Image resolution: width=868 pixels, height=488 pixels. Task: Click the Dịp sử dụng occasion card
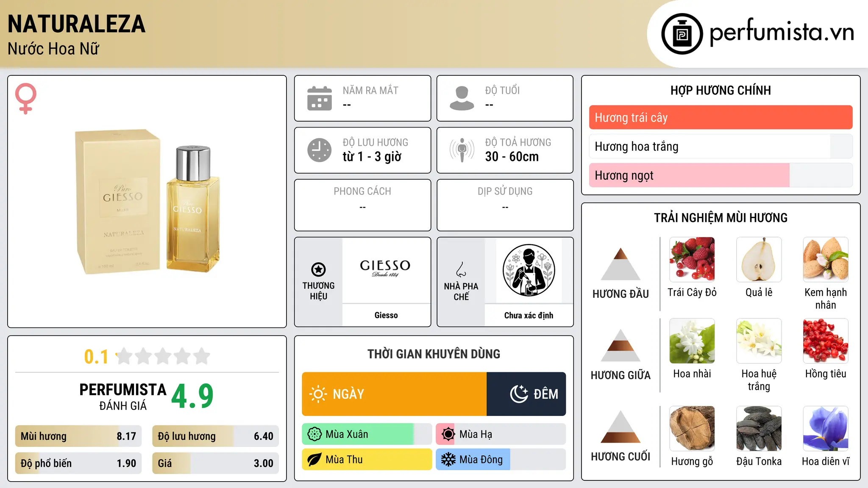(x=505, y=205)
